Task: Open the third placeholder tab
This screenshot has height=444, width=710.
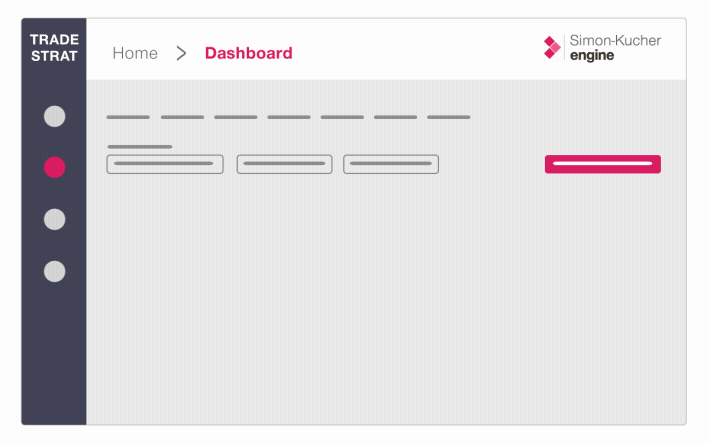Action: pyautogui.click(x=235, y=117)
